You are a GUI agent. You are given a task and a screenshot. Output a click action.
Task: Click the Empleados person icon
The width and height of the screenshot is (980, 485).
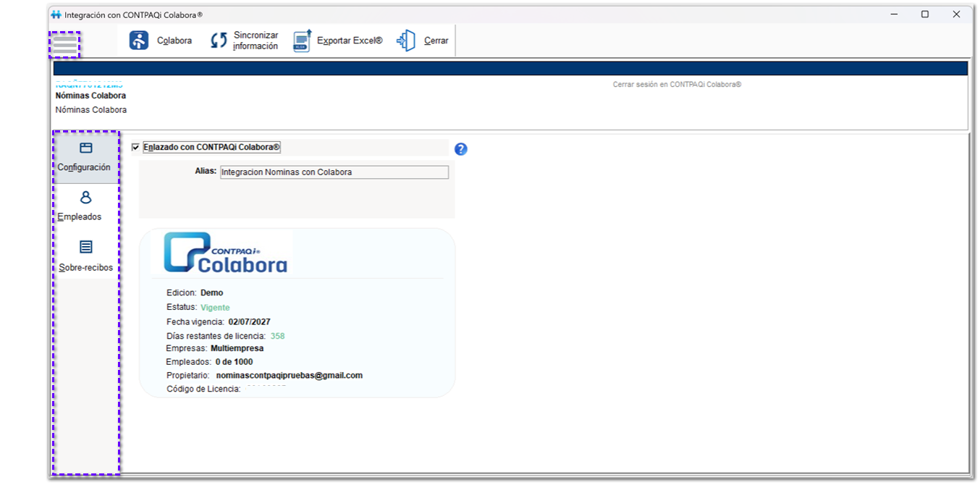(x=85, y=197)
